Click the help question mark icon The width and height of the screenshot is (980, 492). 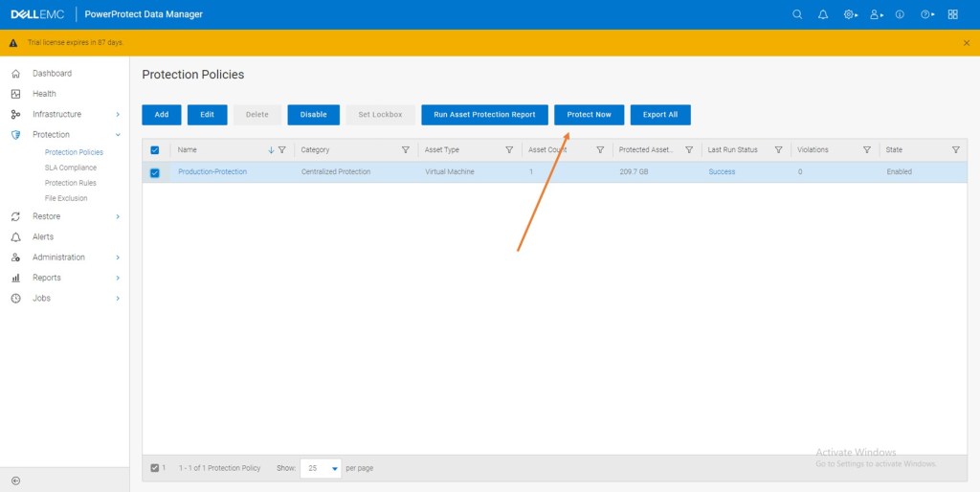926,14
